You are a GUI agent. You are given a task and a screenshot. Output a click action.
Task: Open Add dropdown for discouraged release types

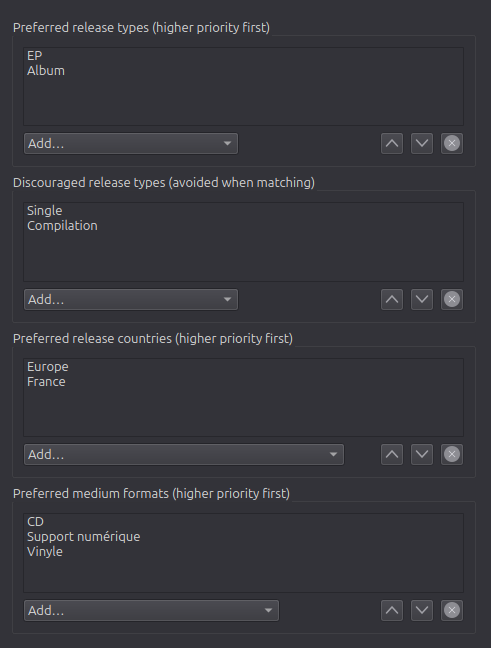click(x=131, y=299)
